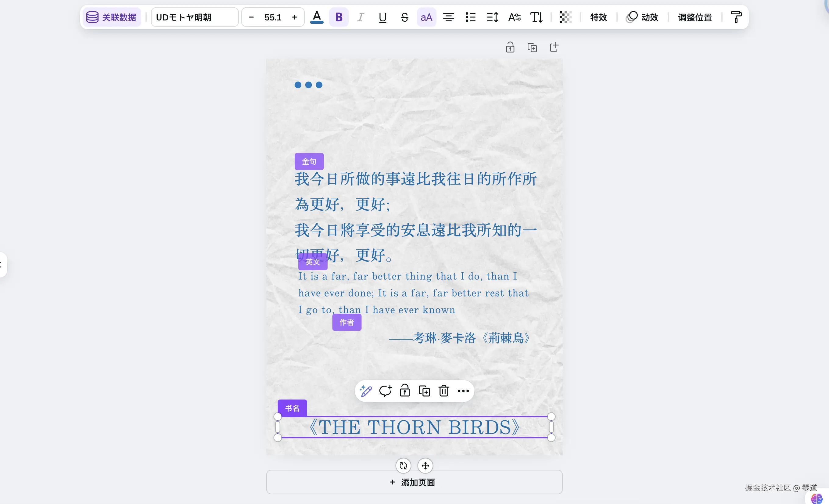The width and height of the screenshot is (829, 504).
Task: Toggle underline formatting
Action: pos(382,17)
